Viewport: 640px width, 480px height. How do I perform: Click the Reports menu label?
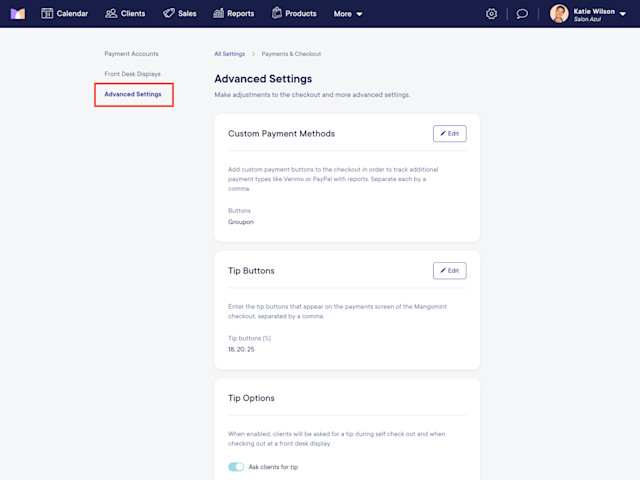coord(240,13)
